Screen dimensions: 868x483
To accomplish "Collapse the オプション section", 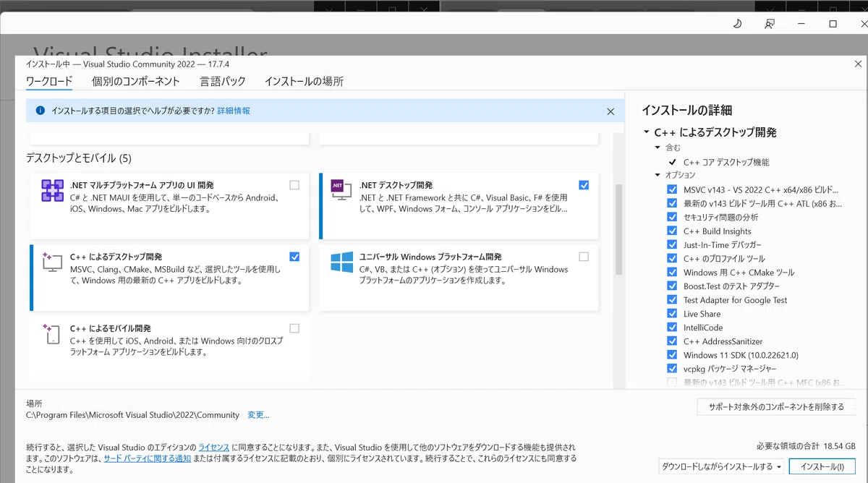I will pos(658,176).
